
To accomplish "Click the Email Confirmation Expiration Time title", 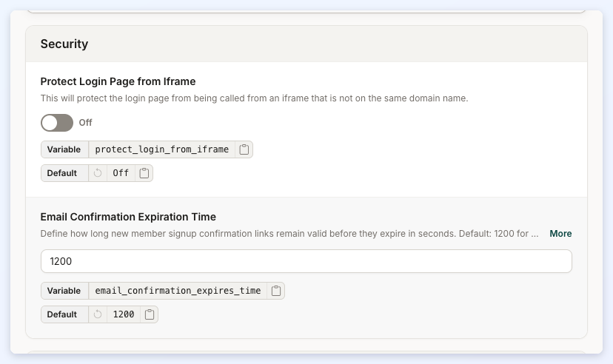I will click(x=128, y=217).
